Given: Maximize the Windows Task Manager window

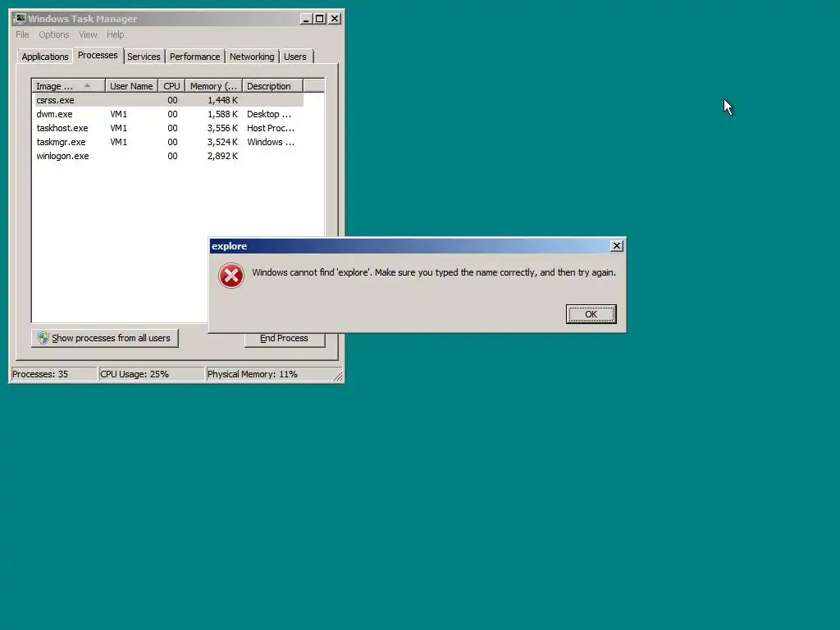Looking at the screenshot, I should tap(320, 19).
